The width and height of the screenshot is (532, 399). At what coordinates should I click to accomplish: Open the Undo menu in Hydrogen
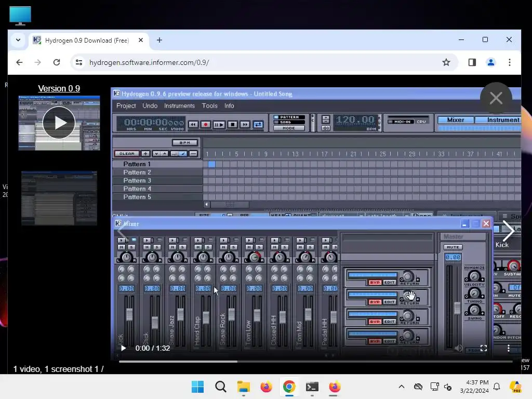(x=150, y=106)
